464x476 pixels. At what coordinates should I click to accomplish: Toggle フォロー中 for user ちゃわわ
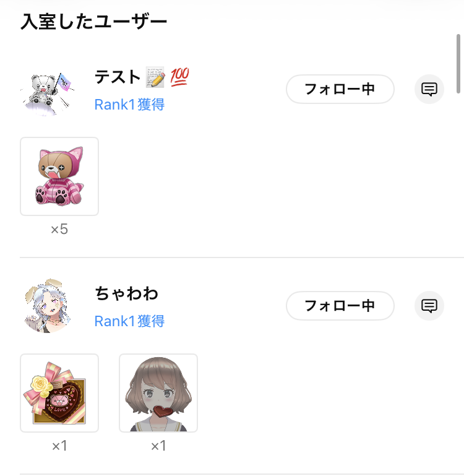pos(340,306)
